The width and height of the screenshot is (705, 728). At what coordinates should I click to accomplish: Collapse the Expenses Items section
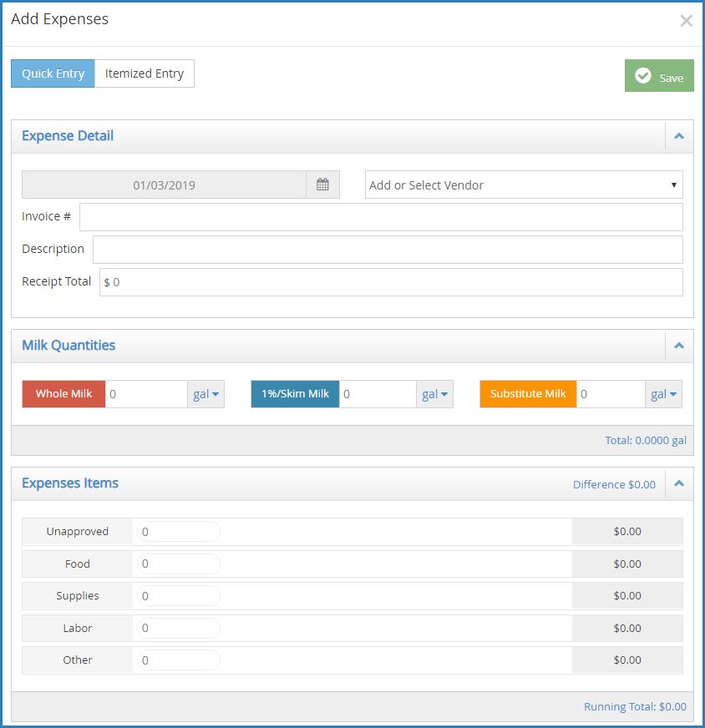pyautogui.click(x=679, y=483)
